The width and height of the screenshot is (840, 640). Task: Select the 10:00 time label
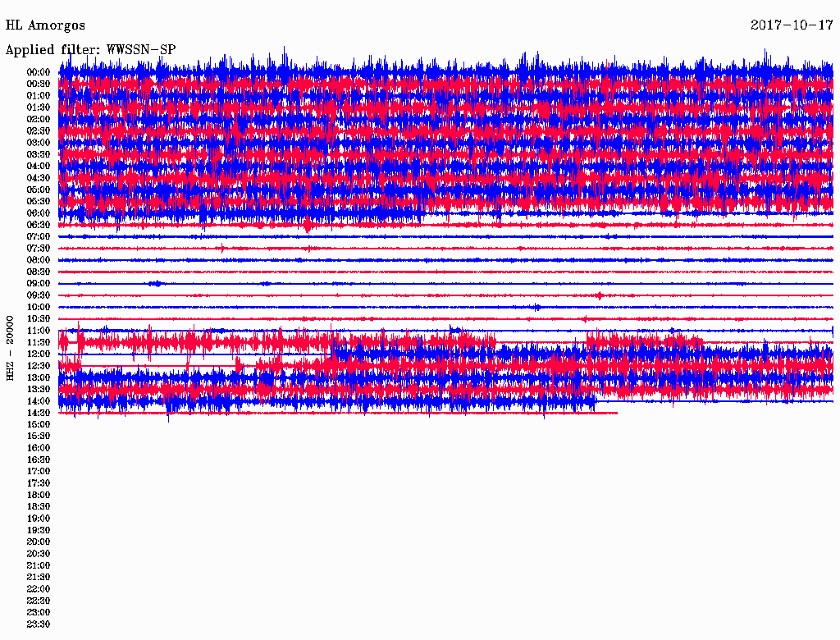click(39, 307)
